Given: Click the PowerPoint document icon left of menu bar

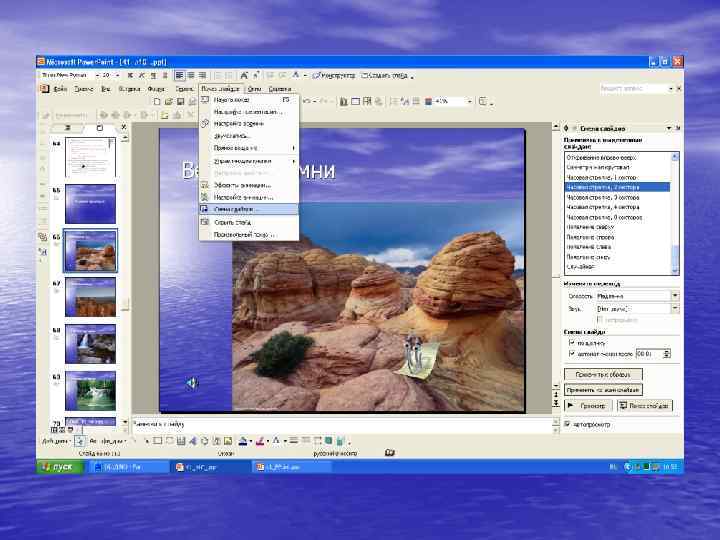Looking at the screenshot, I should 45,88.
